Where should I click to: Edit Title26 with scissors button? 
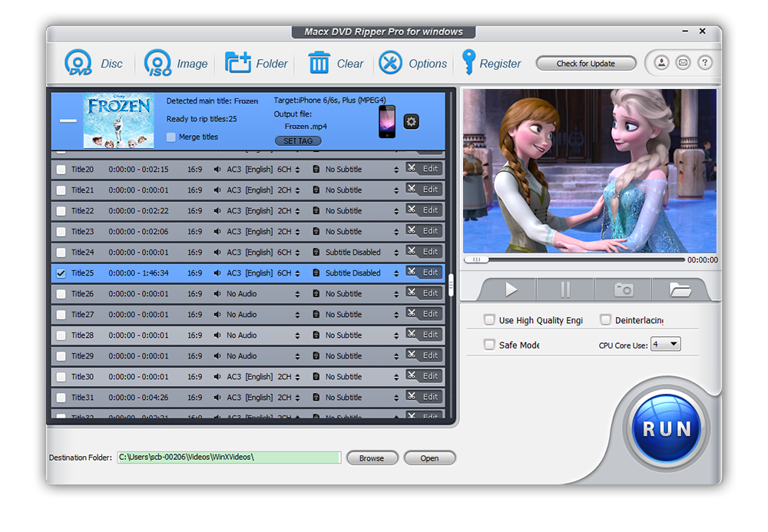tap(424, 293)
